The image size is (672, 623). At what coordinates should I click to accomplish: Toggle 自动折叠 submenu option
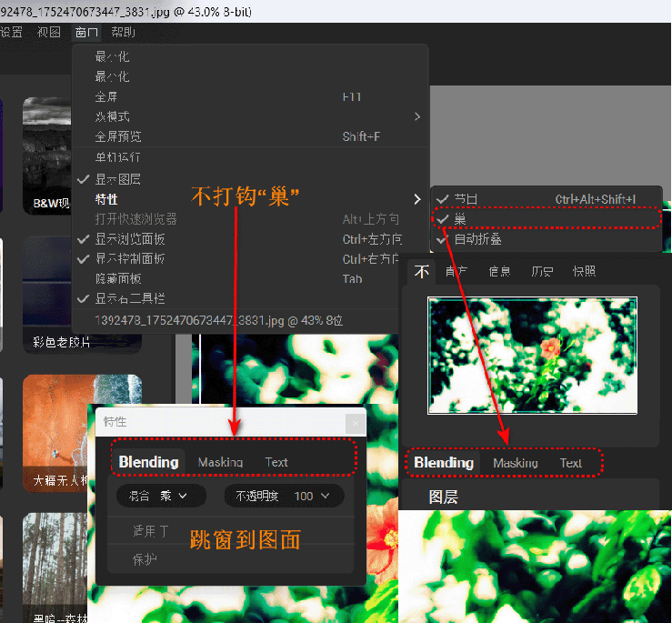547,239
